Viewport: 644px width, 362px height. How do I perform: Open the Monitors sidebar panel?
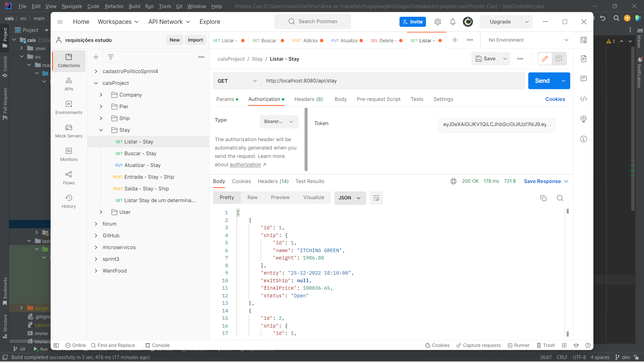[x=69, y=155]
